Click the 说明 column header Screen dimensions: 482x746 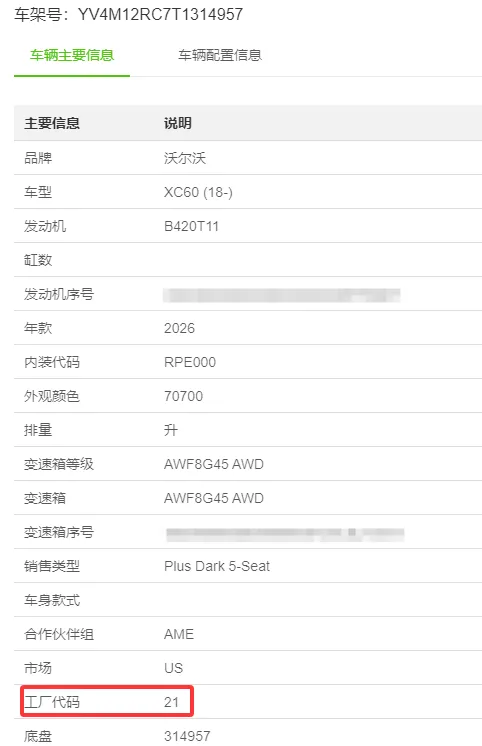(178, 123)
